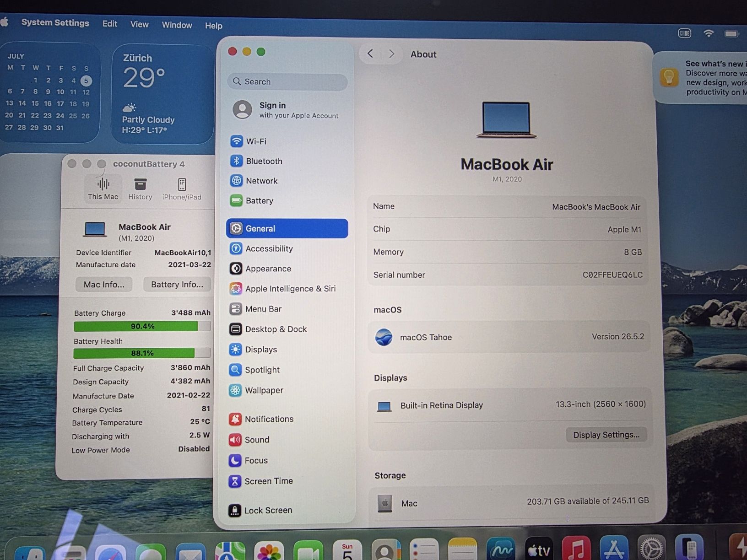Image resolution: width=747 pixels, height=560 pixels.
Task: Click the Name row MacBook's MacBook Air
Action: tap(507, 207)
